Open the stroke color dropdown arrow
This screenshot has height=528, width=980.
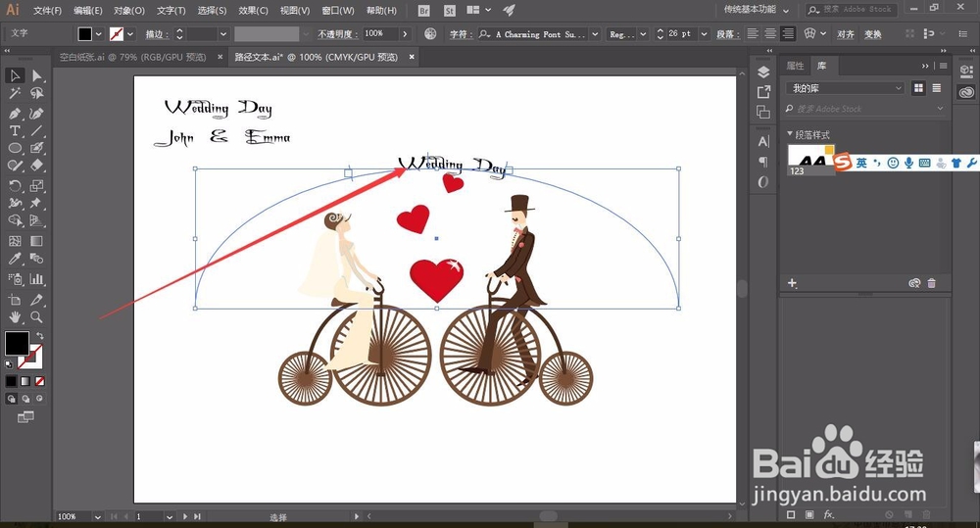(130, 34)
